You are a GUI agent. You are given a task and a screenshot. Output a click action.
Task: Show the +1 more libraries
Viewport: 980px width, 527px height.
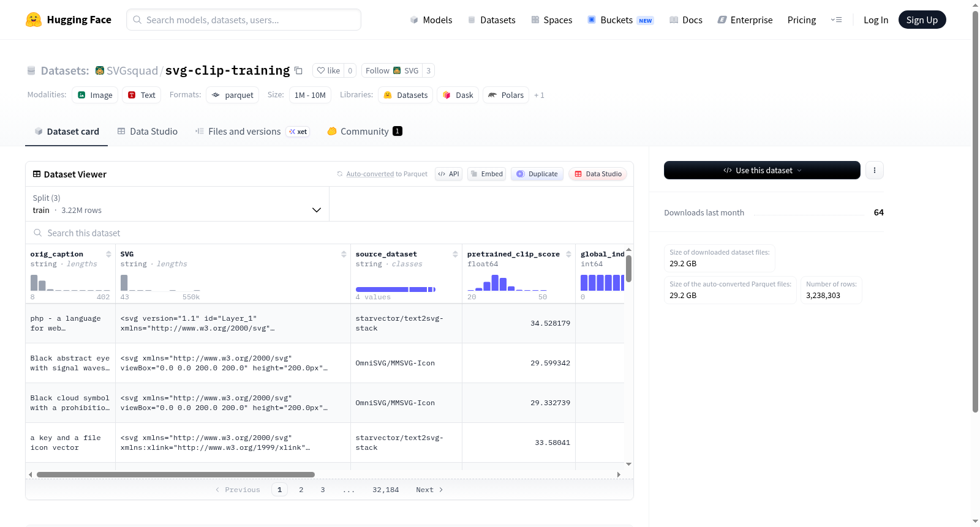click(x=539, y=95)
